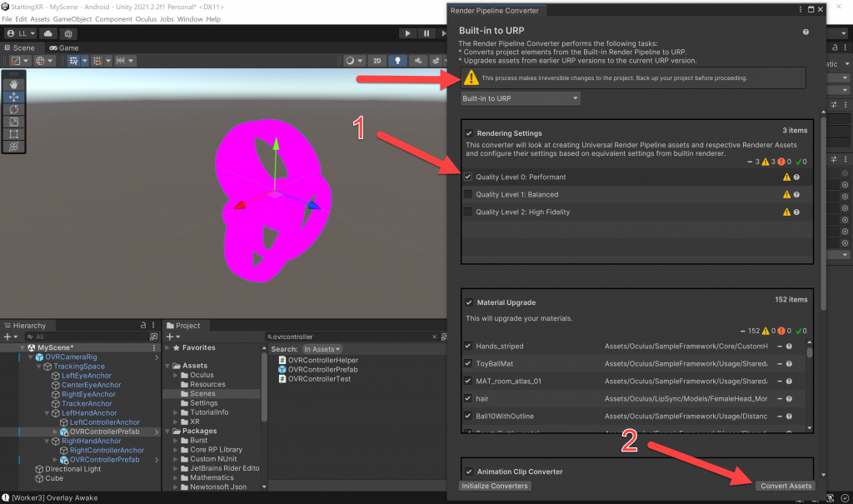Open the scene draw mode dropdown
Image resolution: width=853 pixels, height=504 pixels.
tap(353, 61)
